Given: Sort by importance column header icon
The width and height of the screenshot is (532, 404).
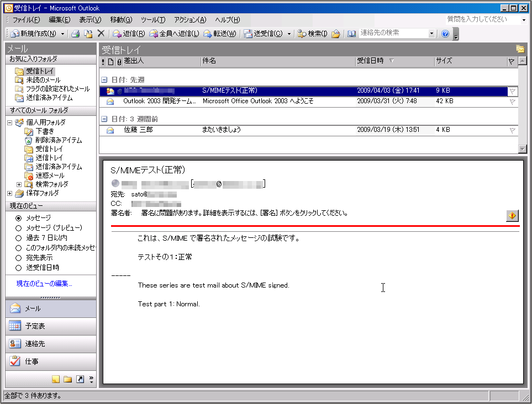Looking at the screenshot, I should tap(103, 61).
